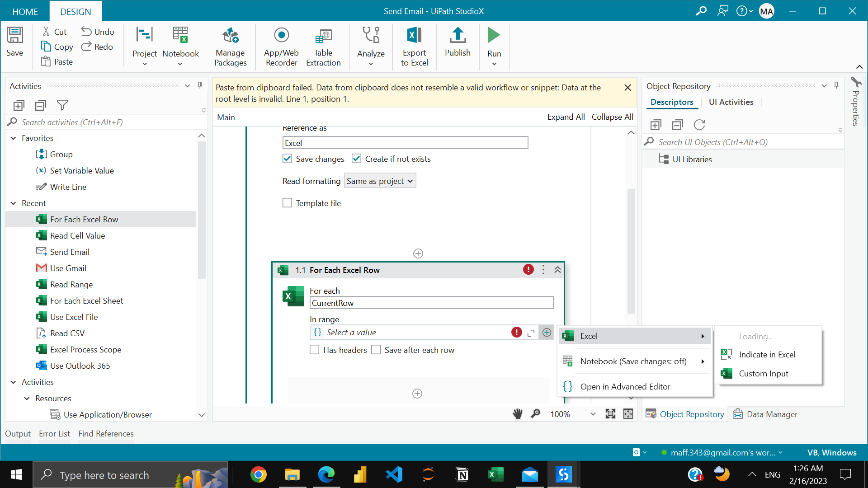Click the error icon in For Each Excel Row header
The height and width of the screenshot is (488, 868).
(x=528, y=269)
